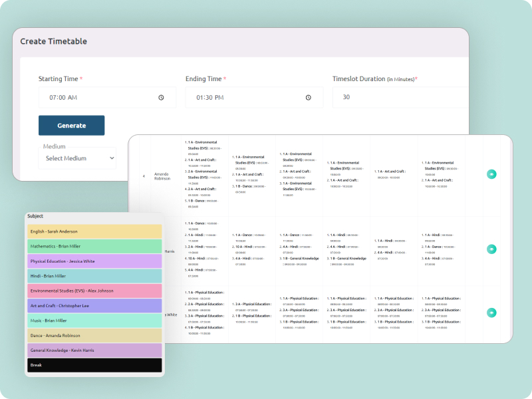Viewport: 532px width, 399px height.
Task: Select the Hindi - Brian Miller subject
Action: point(94,275)
